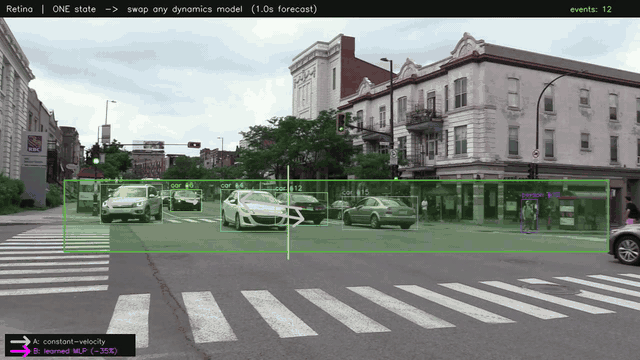Select the dark car bounding box (car #6)

[x=186, y=200]
